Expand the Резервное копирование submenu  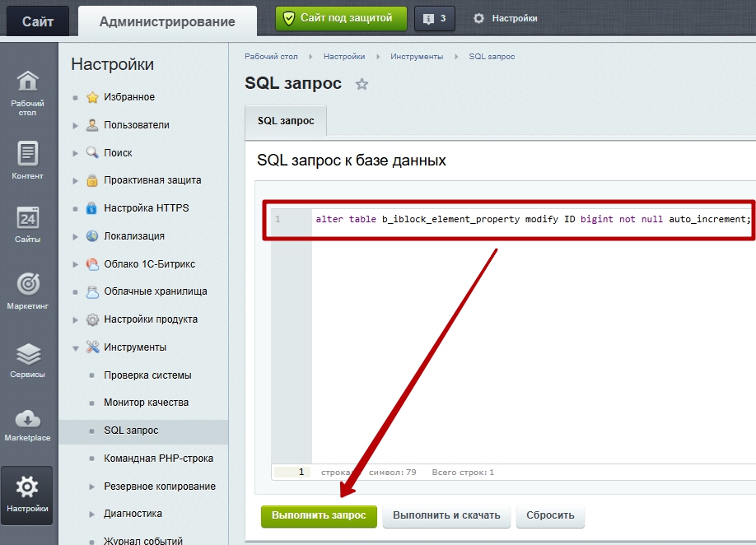pos(92,487)
